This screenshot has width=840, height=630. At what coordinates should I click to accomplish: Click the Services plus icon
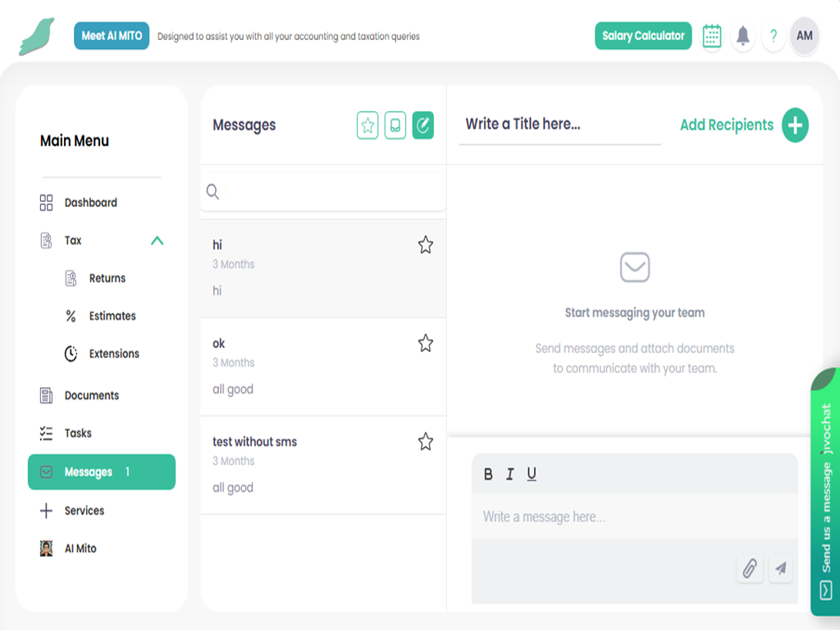tap(46, 510)
